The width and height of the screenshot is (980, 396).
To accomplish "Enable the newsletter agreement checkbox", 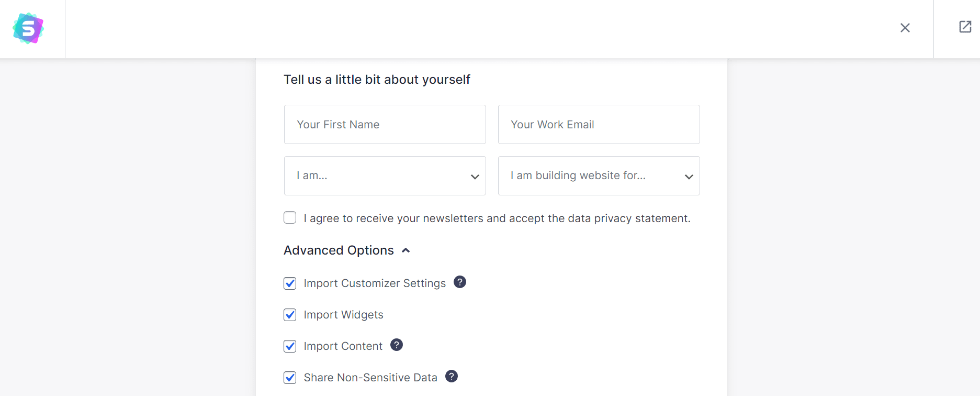I will (289, 217).
